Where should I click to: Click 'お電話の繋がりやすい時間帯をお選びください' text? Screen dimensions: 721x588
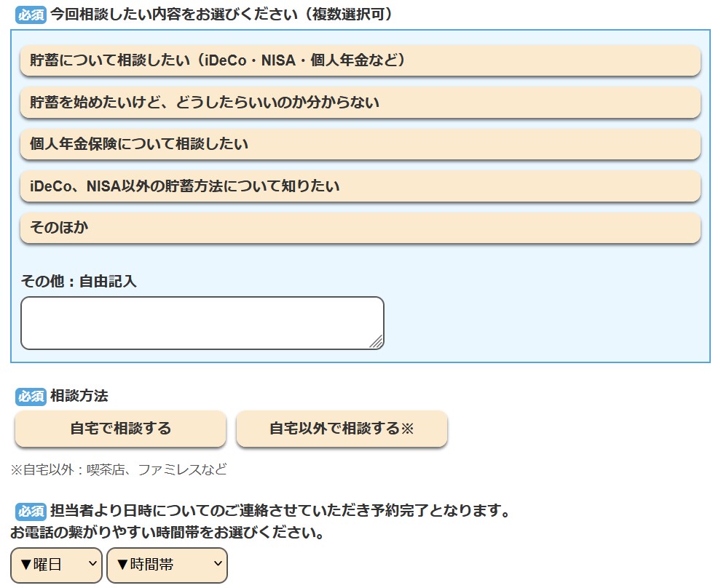pyautogui.click(x=168, y=533)
